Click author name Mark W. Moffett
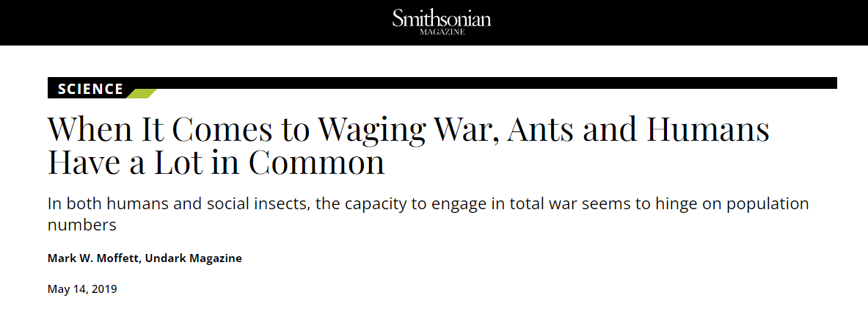The image size is (868, 312). click(x=94, y=258)
